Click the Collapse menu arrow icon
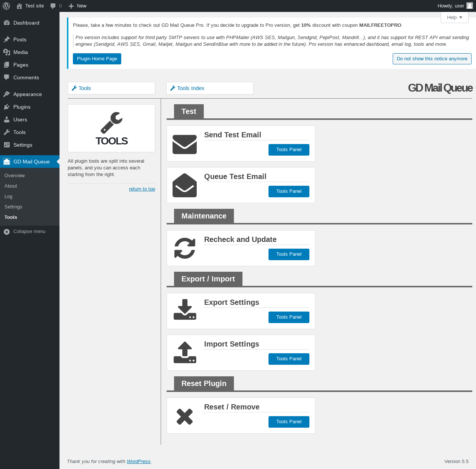 (x=7, y=232)
